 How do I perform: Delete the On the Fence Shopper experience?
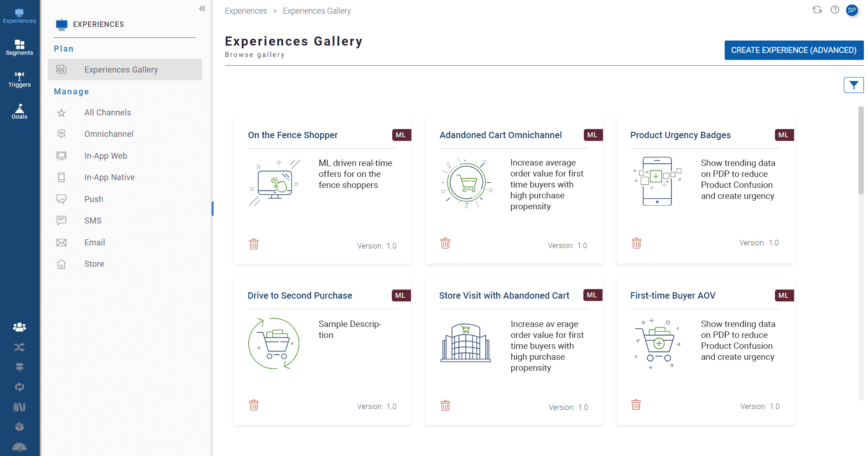[254, 244]
